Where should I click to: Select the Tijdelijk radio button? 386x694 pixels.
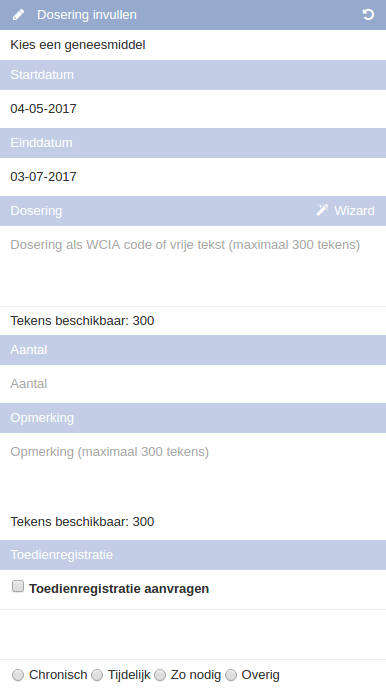[x=97, y=675]
